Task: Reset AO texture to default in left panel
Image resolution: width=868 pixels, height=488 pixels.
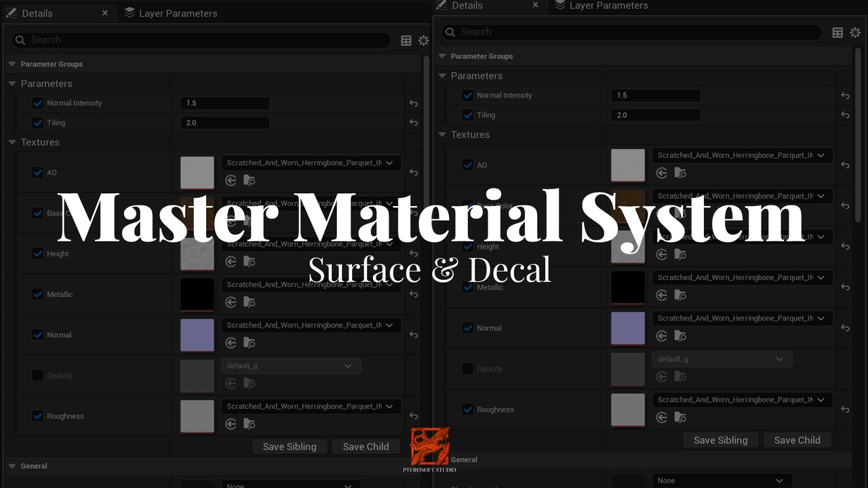Action: point(414,173)
